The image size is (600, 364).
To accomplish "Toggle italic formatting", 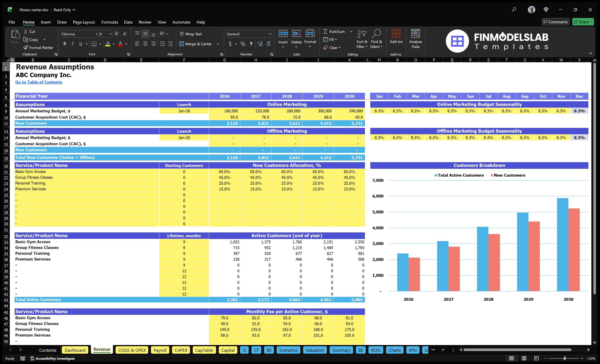I will [72, 44].
